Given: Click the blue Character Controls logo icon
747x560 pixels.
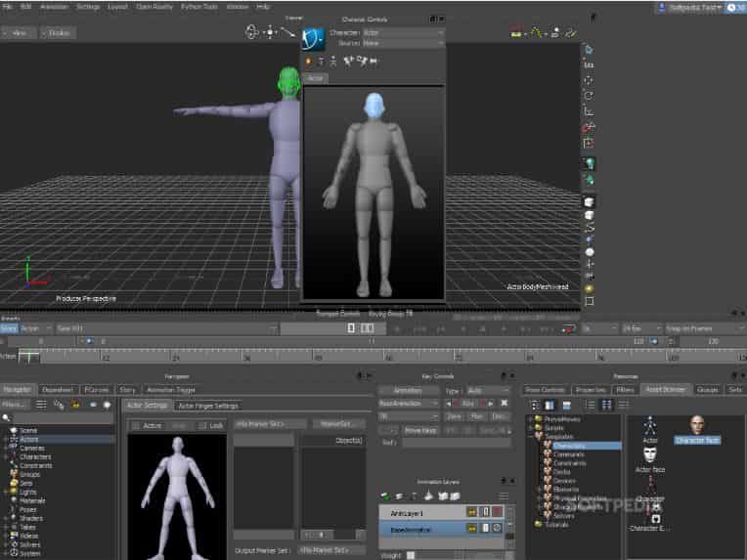Looking at the screenshot, I should click(x=314, y=38).
